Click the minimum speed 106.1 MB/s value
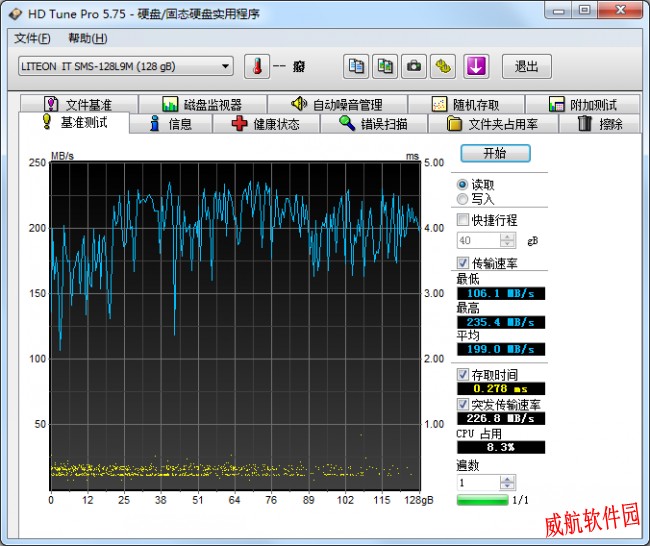Image resolution: width=650 pixels, height=546 pixels. [x=501, y=294]
